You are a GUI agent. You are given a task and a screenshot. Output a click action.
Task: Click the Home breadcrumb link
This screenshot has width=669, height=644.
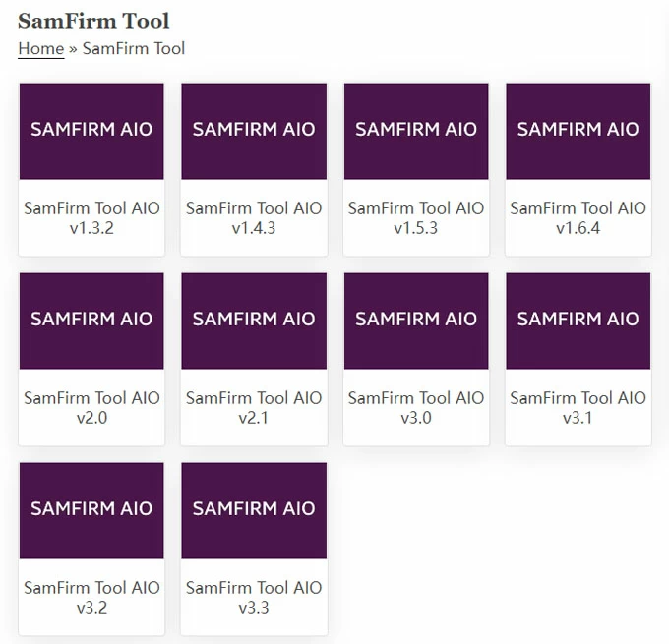(40, 48)
